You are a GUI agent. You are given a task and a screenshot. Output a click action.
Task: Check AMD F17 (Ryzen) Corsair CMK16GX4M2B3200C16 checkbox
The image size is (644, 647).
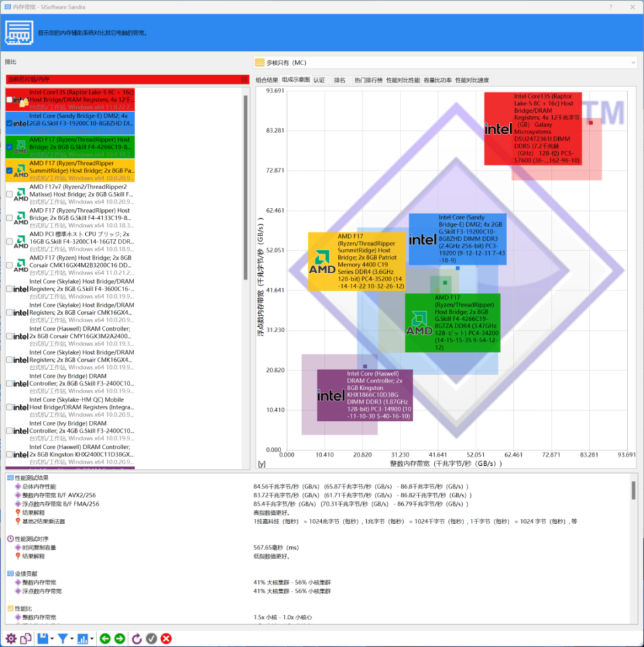[x=9, y=265]
